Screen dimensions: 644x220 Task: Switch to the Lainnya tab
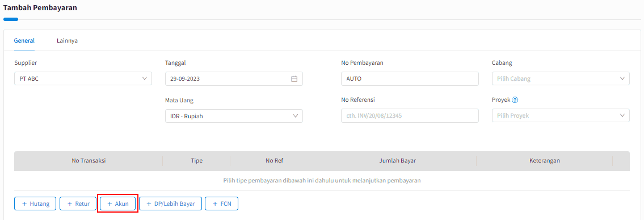[68, 41]
